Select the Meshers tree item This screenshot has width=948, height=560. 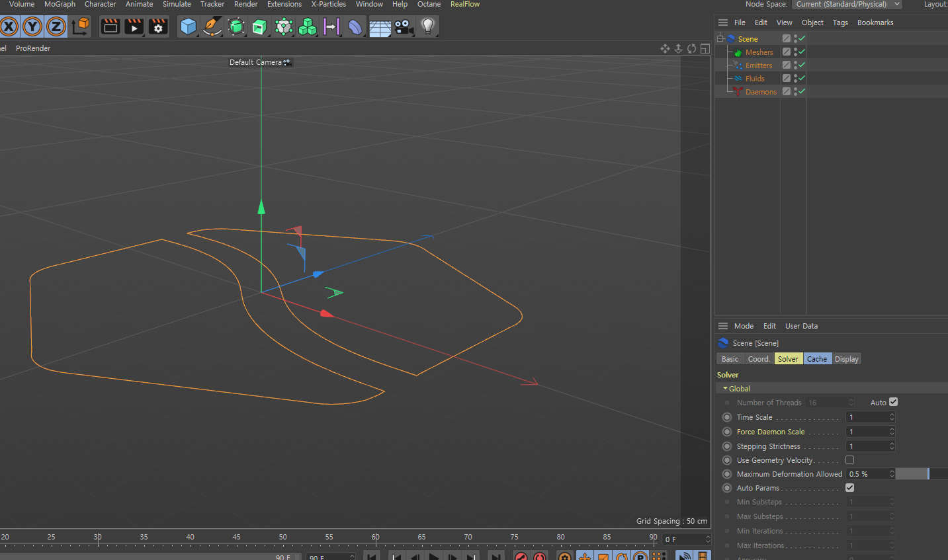759,52
